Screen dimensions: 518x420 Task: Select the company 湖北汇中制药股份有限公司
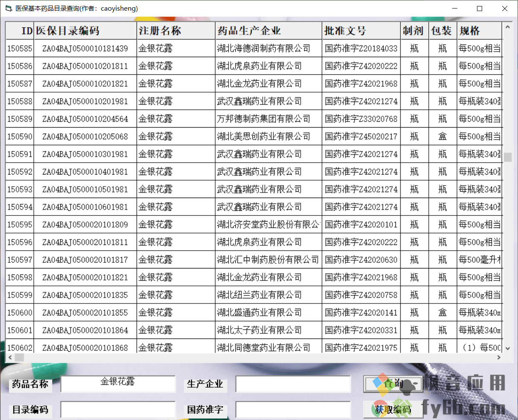pos(268,260)
